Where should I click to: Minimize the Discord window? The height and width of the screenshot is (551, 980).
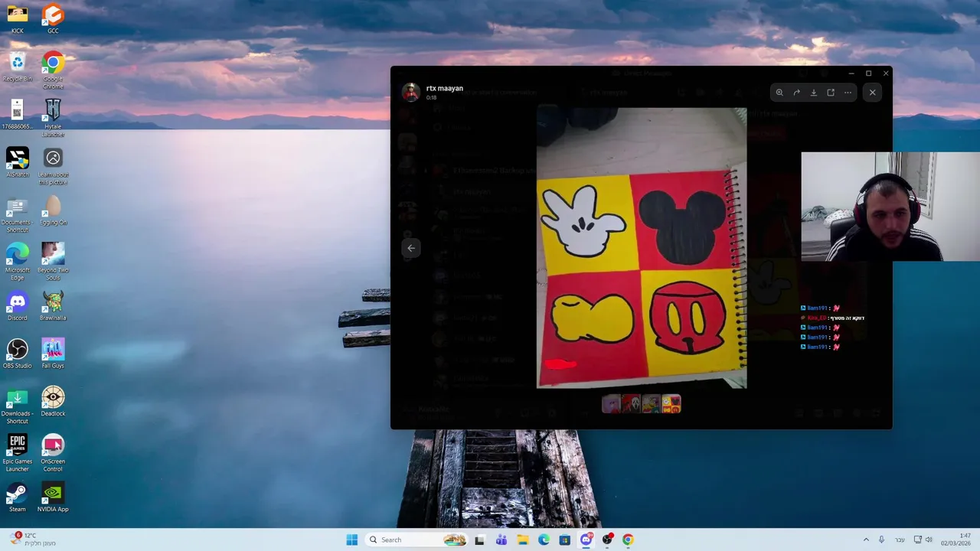tap(851, 73)
